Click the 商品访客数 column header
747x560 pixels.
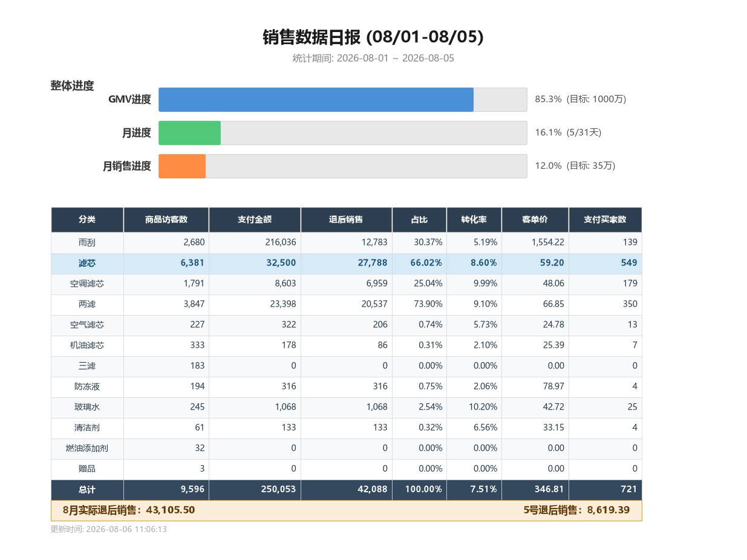coord(166,220)
